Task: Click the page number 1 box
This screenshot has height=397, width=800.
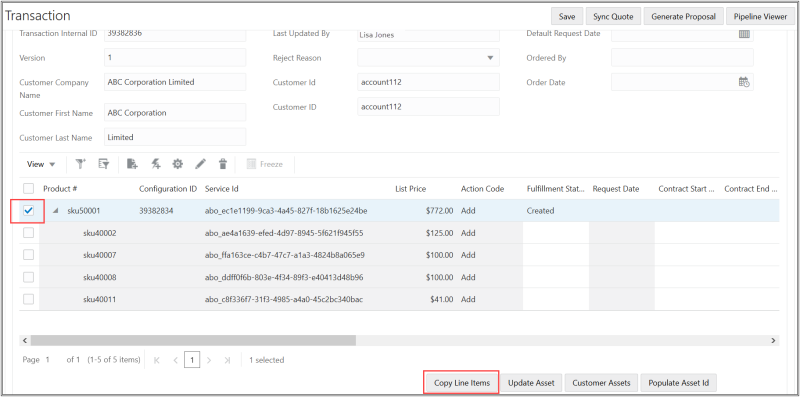Action: 192,360
